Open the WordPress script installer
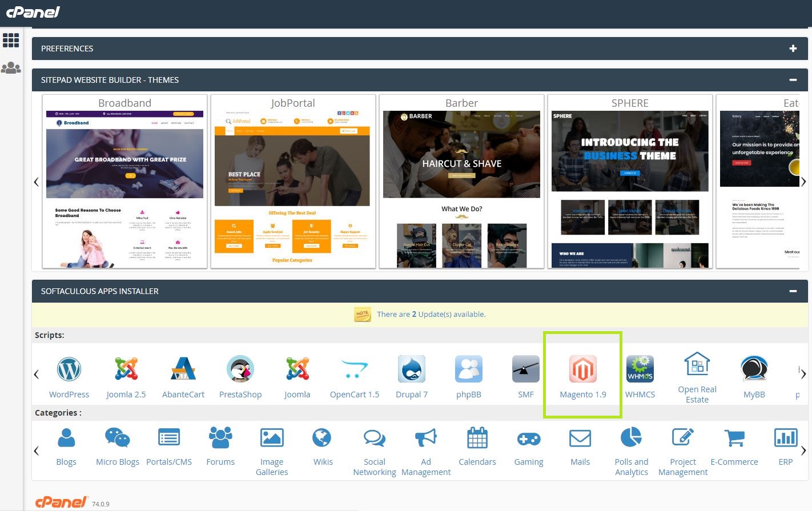 coord(69,369)
